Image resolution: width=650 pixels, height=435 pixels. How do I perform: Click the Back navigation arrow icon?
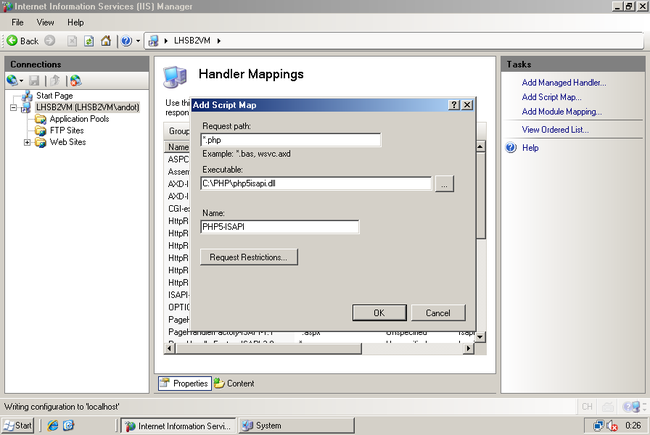pos(12,41)
